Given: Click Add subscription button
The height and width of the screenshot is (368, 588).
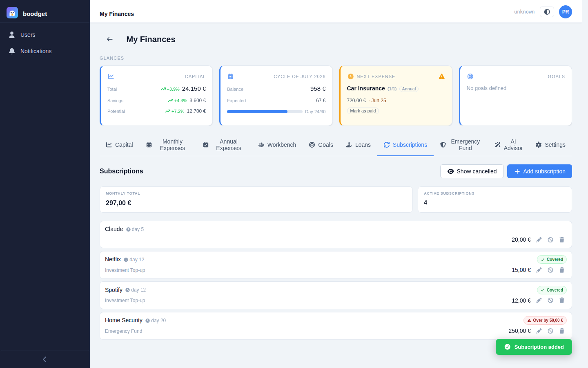Looking at the screenshot, I should 539,171.
